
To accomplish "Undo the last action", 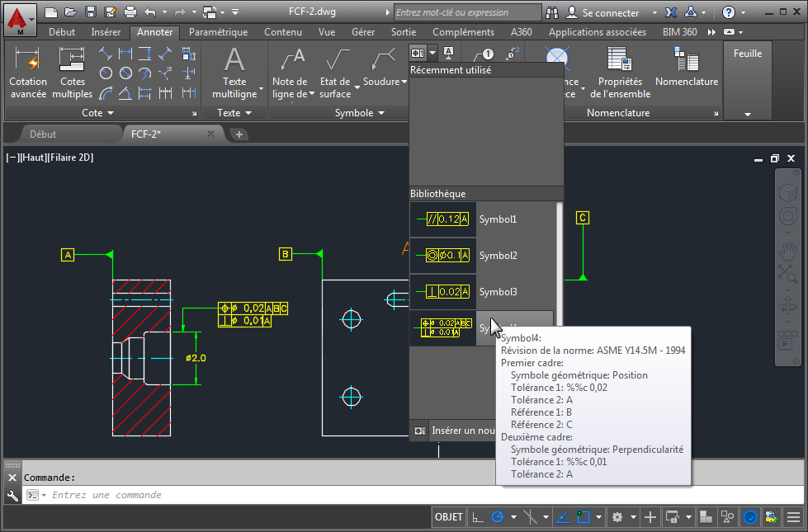I will [x=150, y=12].
